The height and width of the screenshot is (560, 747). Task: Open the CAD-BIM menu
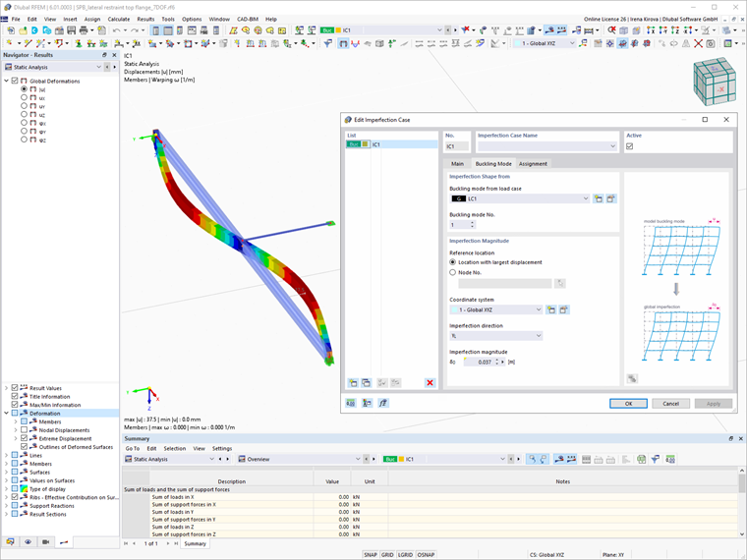coord(248,19)
